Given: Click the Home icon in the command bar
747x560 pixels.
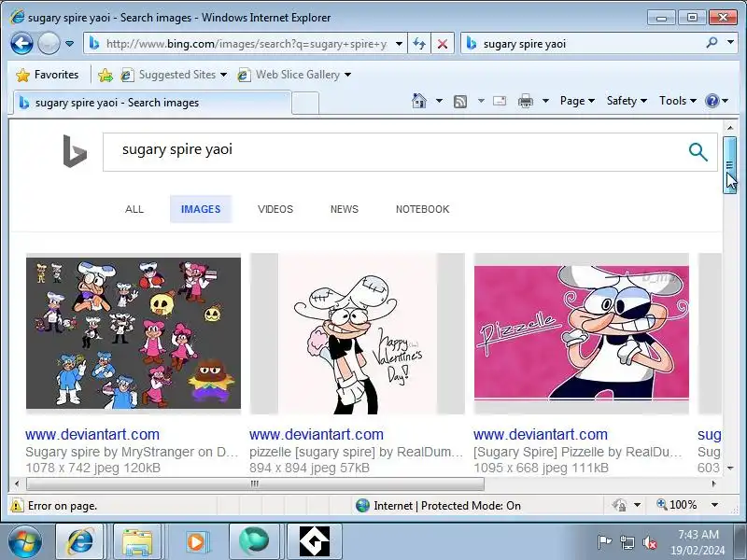Looking at the screenshot, I should pos(419,101).
